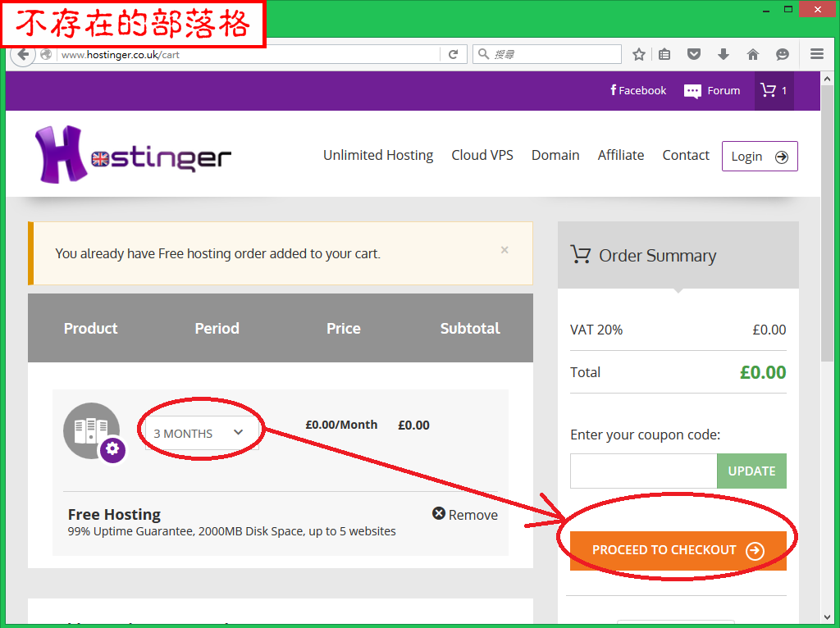Open the hamburger browser menu
The width and height of the screenshot is (840, 628).
click(x=816, y=54)
